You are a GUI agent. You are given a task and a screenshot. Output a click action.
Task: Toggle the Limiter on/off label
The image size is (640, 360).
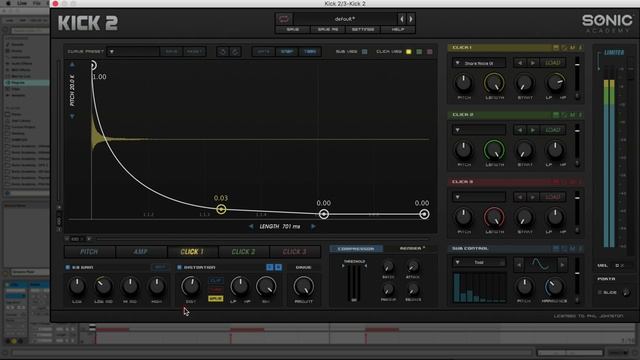(614, 53)
